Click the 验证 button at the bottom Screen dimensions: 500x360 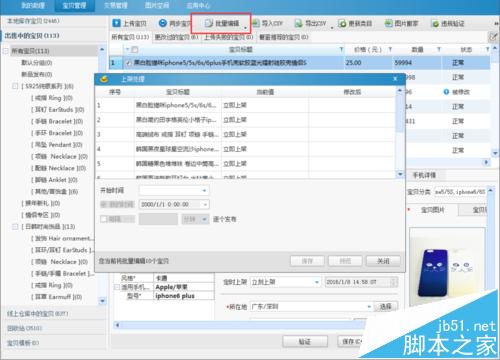(305, 341)
